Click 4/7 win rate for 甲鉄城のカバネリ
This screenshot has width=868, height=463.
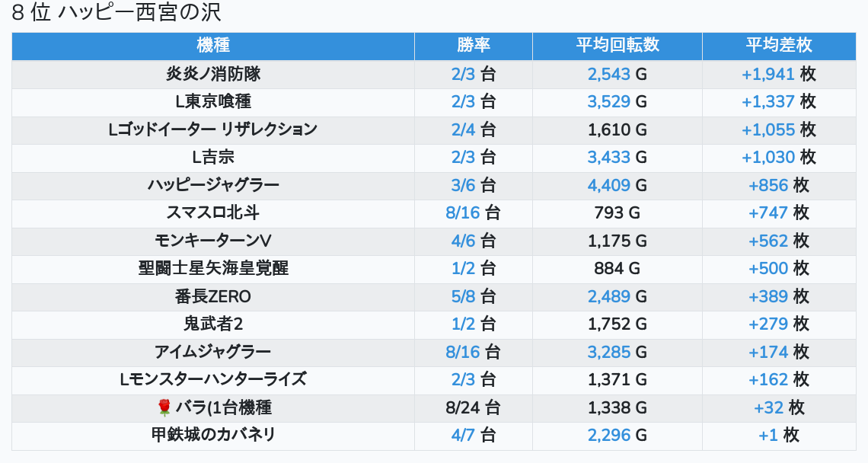(463, 435)
